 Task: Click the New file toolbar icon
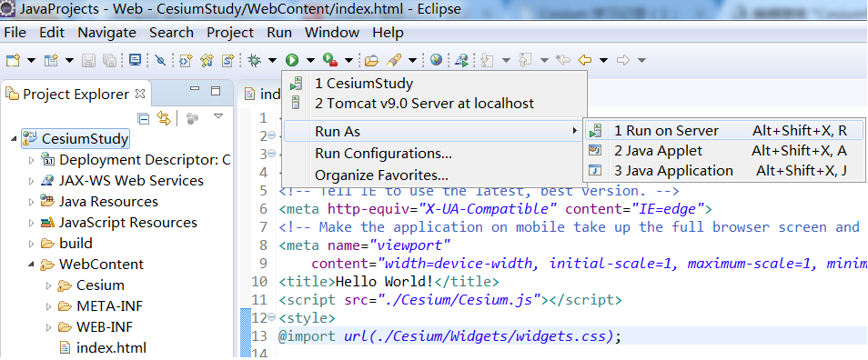pyautogui.click(x=13, y=60)
